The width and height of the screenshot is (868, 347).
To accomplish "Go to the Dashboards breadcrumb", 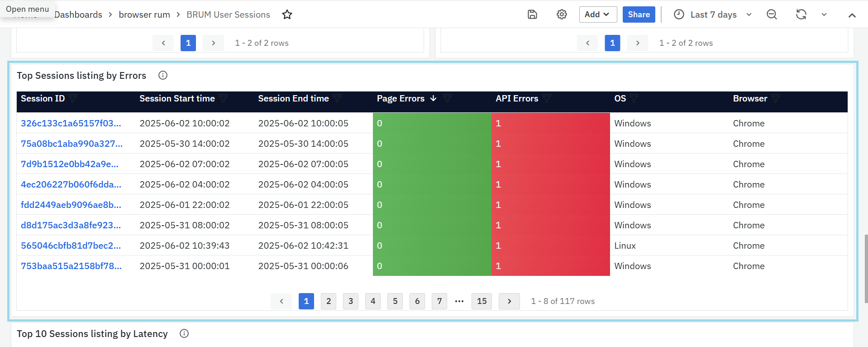I will 78,14.
